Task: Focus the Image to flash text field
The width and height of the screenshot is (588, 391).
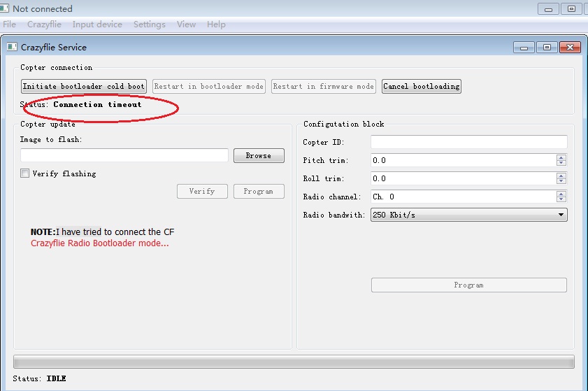Action: click(124, 155)
